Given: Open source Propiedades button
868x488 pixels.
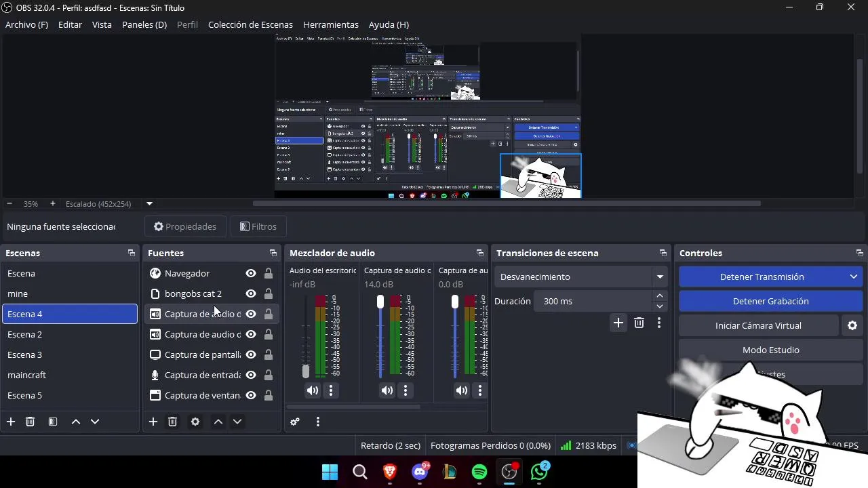Looking at the screenshot, I should point(185,226).
